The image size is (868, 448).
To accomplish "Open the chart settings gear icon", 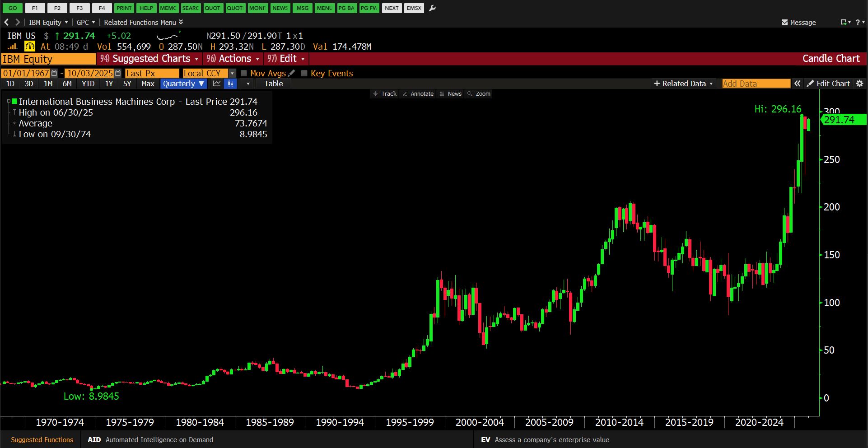I will click(859, 84).
